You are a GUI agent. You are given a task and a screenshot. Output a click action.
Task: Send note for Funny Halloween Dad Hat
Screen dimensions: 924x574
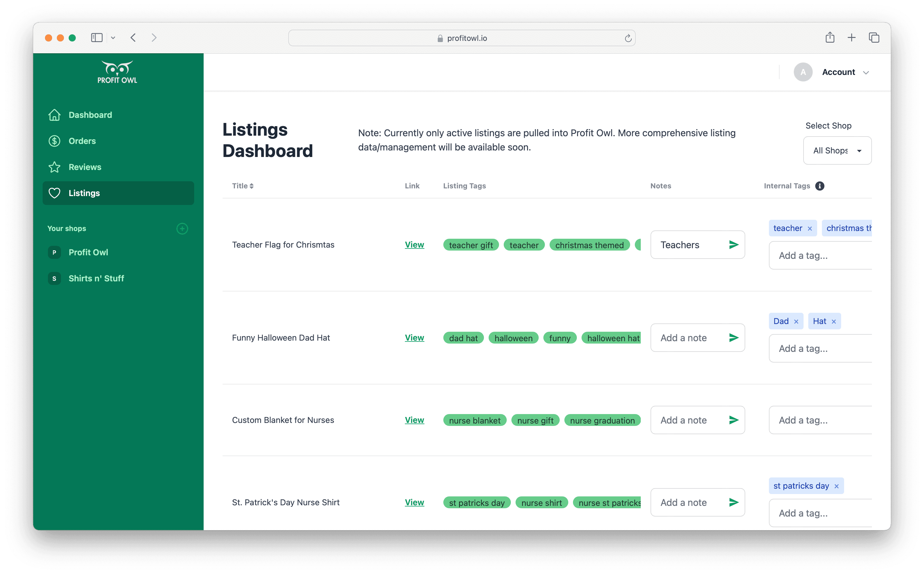click(734, 338)
